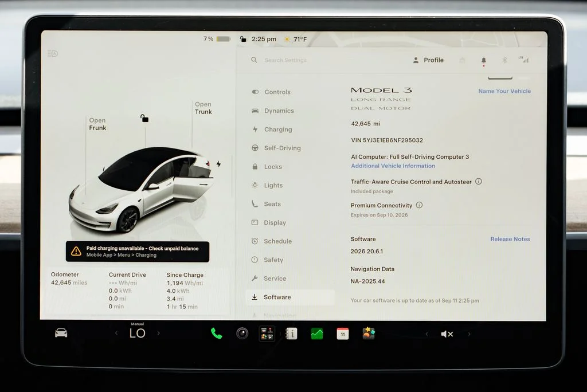Tap the white Model 3 car image
587x392 pixels.
[142, 190]
